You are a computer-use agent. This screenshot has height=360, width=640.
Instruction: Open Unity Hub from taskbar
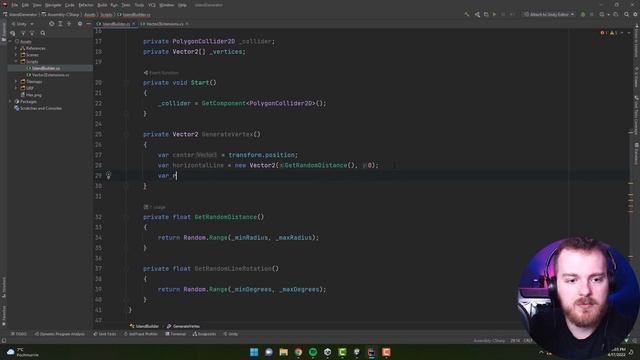tap(327, 352)
